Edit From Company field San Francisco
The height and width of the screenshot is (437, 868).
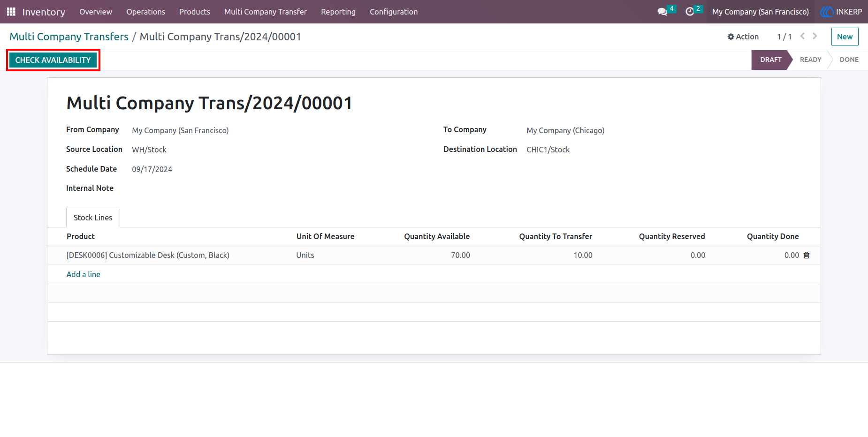(x=180, y=130)
